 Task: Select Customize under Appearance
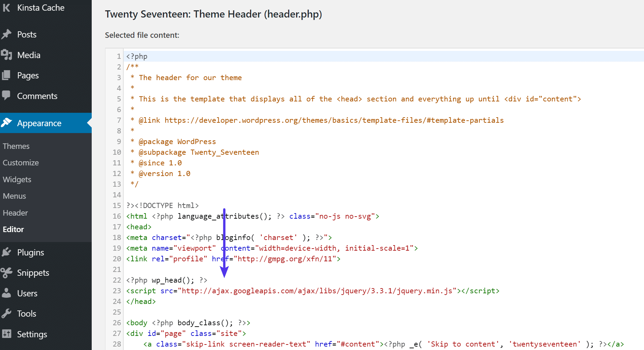pyautogui.click(x=21, y=162)
